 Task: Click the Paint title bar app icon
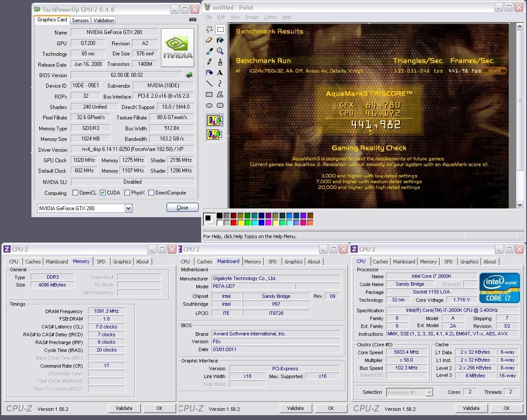click(x=207, y=7)
